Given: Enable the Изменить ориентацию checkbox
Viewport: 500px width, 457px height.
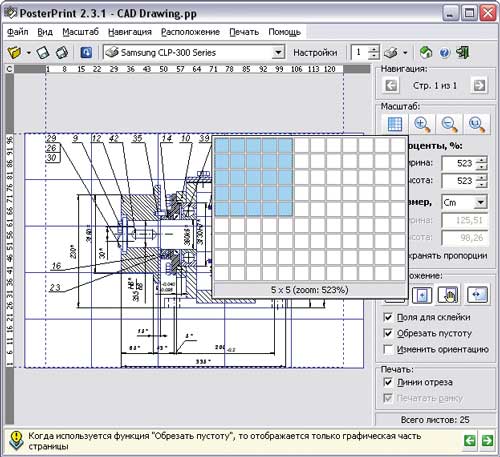Looking at the screenshot, I should [x=388, y=349].
